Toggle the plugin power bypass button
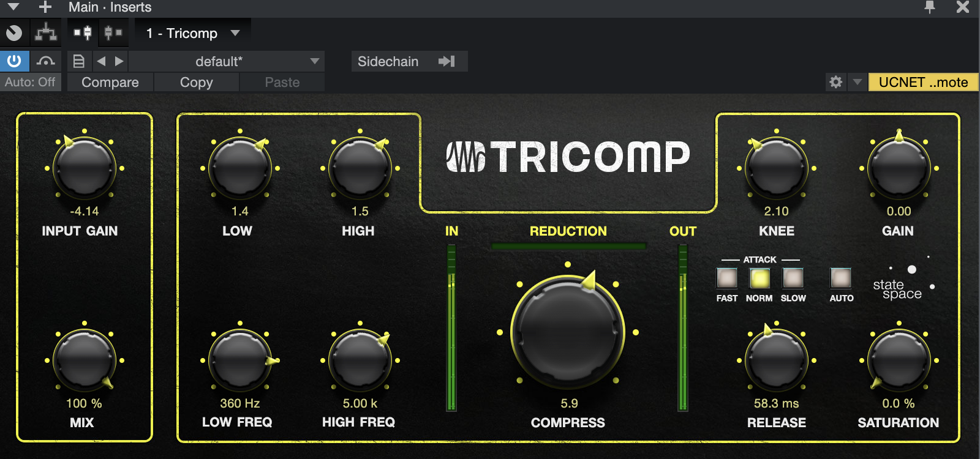The width and height of the screenshot is (980, 459). pyautogui.click(x=13, y=61)
